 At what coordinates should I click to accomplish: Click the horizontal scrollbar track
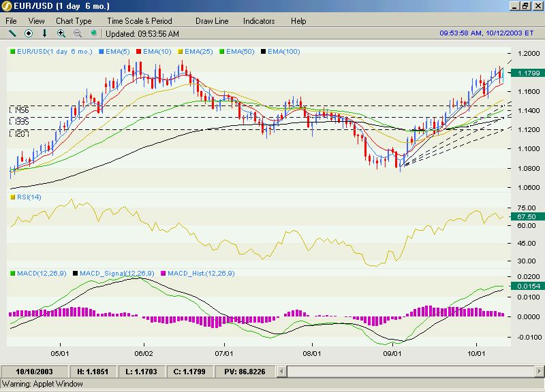point(411,372)
